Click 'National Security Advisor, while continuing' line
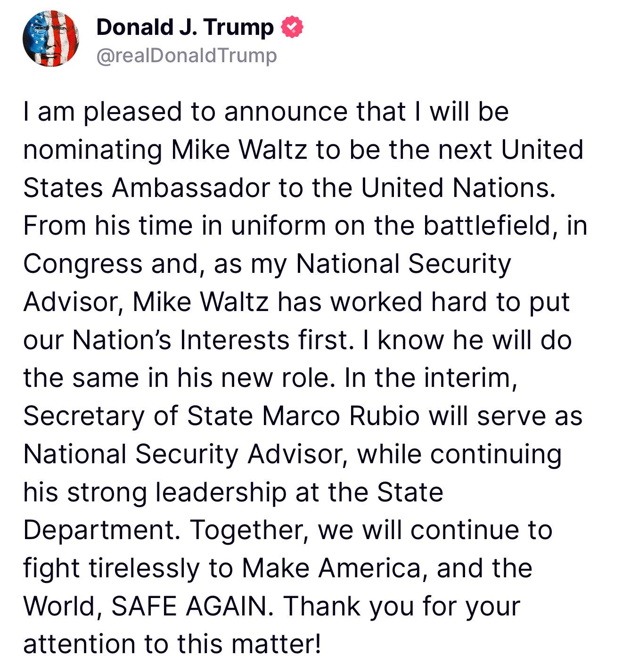 pos(293,455)
